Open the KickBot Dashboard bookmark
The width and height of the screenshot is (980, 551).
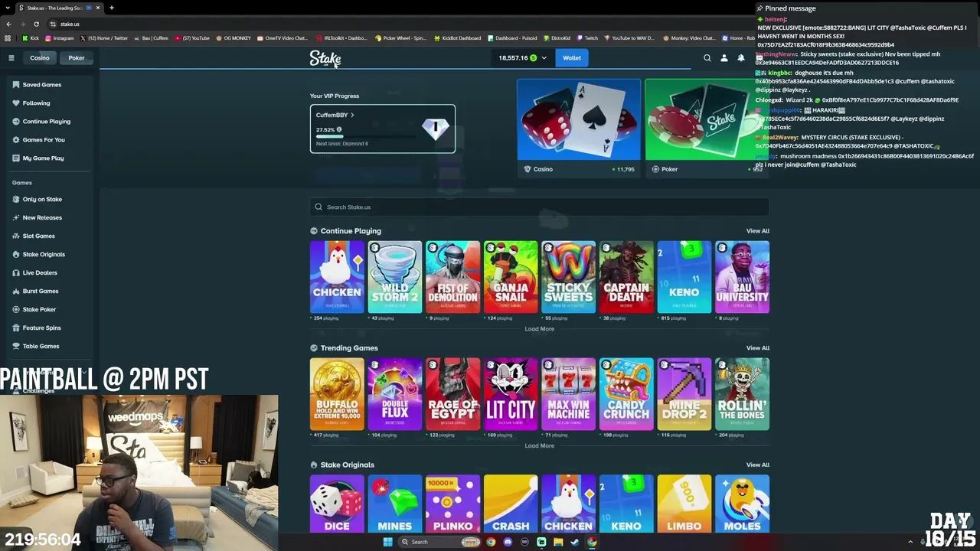[457, 38]
